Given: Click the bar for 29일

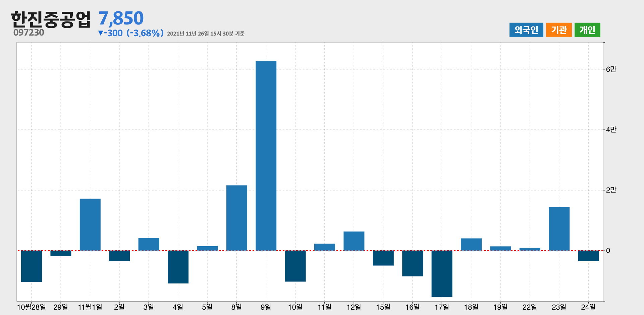Looking at the screenshot, I should pos(61,253).
